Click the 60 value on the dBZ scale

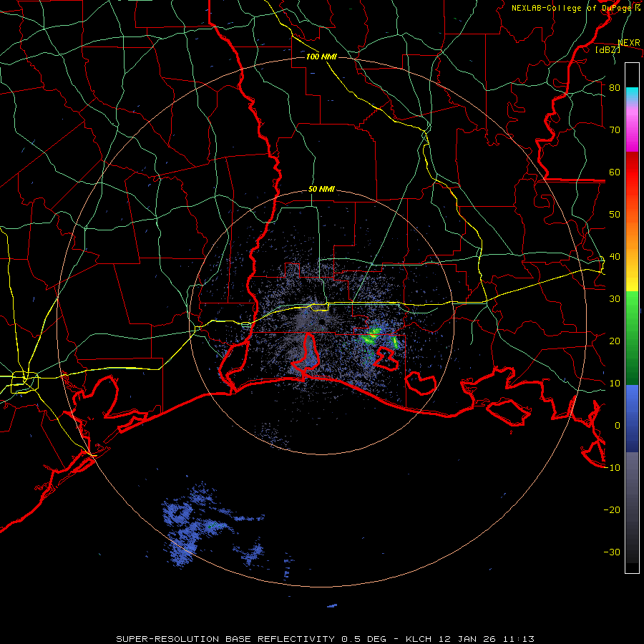click(x=615, y=172)
